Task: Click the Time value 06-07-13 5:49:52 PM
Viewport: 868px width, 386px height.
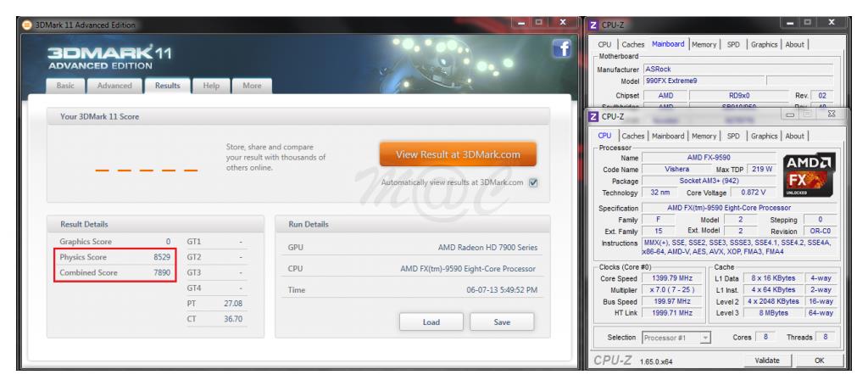Action: tap(502, 289)
